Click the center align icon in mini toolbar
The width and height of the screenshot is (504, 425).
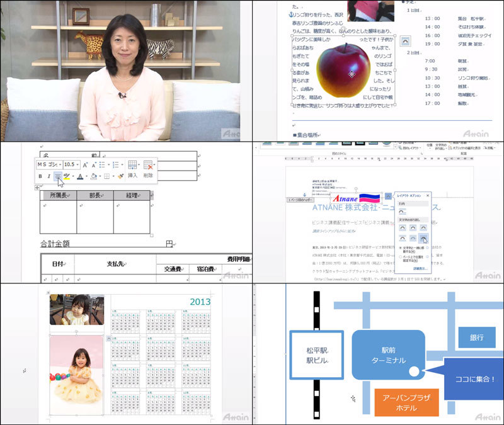pos(57,176)
